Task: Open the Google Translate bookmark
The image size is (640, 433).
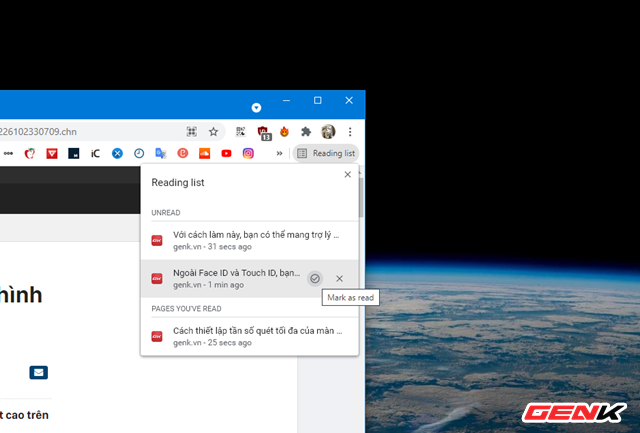Action: coord(161,153)
